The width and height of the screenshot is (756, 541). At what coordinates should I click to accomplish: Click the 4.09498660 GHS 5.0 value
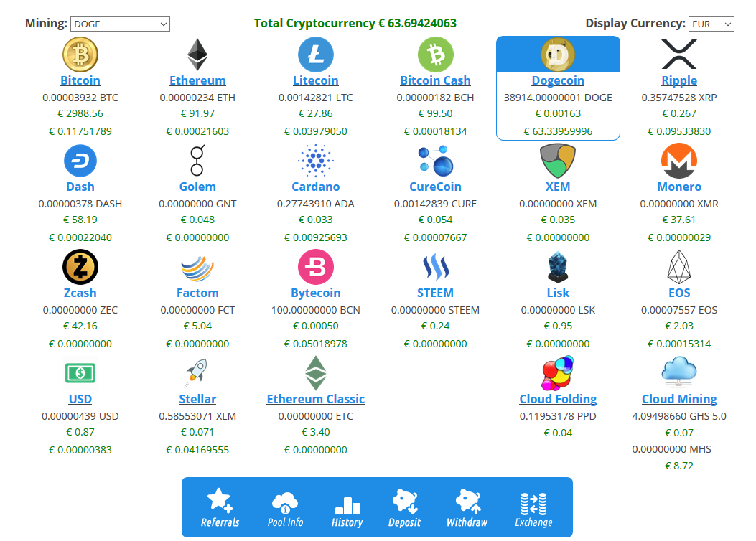point(679,416)
